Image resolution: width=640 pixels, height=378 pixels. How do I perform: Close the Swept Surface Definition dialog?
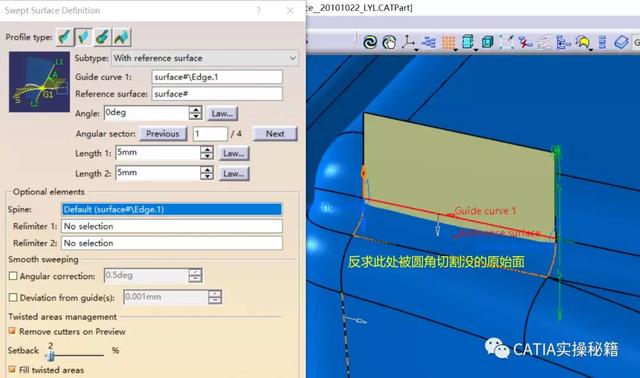tap(290, 11)
